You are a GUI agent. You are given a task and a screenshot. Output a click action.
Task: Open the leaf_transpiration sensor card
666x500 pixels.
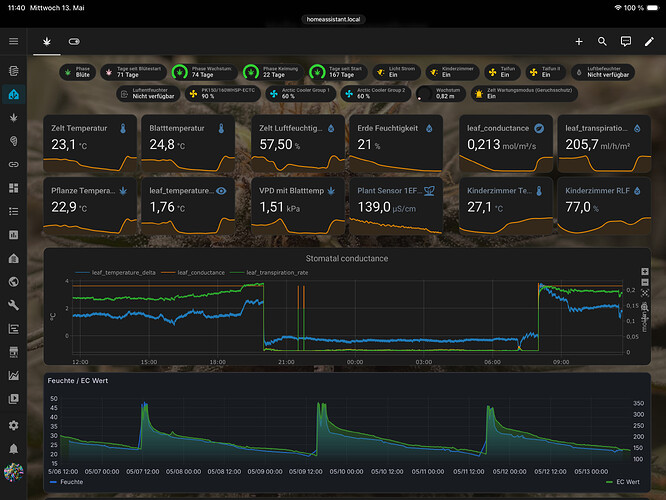point(604,144)
